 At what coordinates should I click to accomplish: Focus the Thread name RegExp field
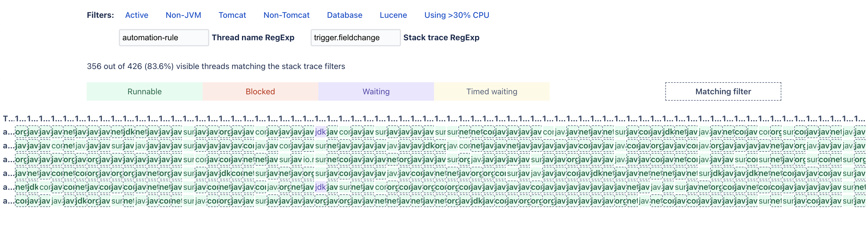click(164, 37)
